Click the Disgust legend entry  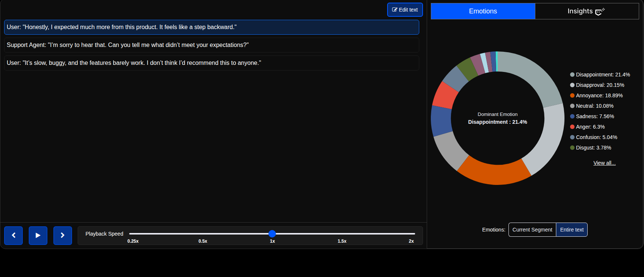coord(591,148)
